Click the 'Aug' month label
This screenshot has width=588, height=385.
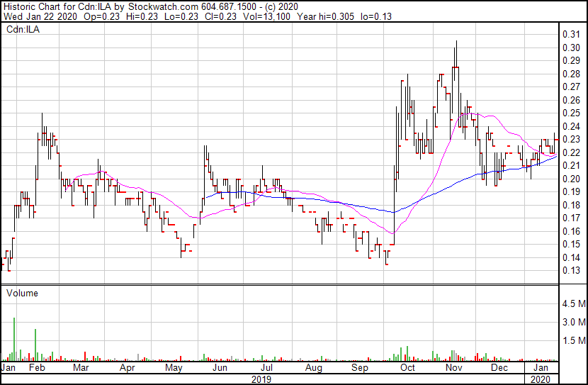(x=314, y=368)
